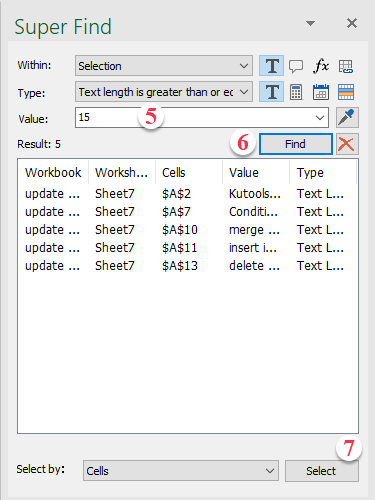Select result row for cell $A$10
Screen dimensions: 375x500
[x=188, y=230]
